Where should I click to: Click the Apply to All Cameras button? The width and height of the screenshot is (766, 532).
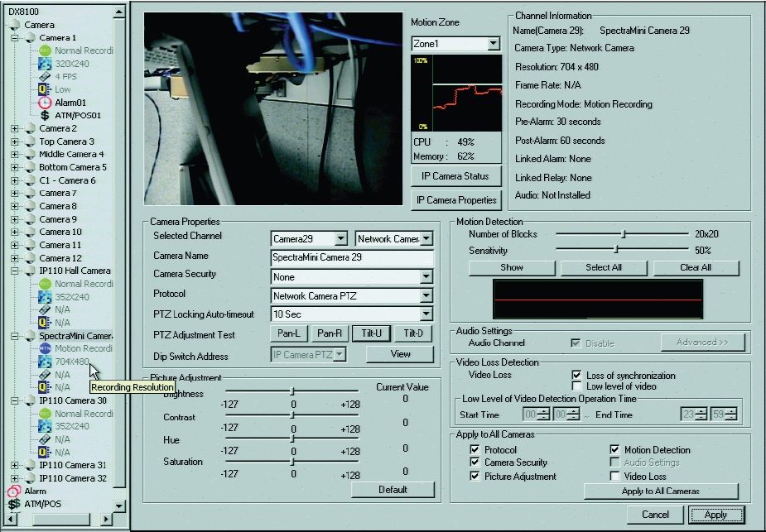tap(661, 491)
